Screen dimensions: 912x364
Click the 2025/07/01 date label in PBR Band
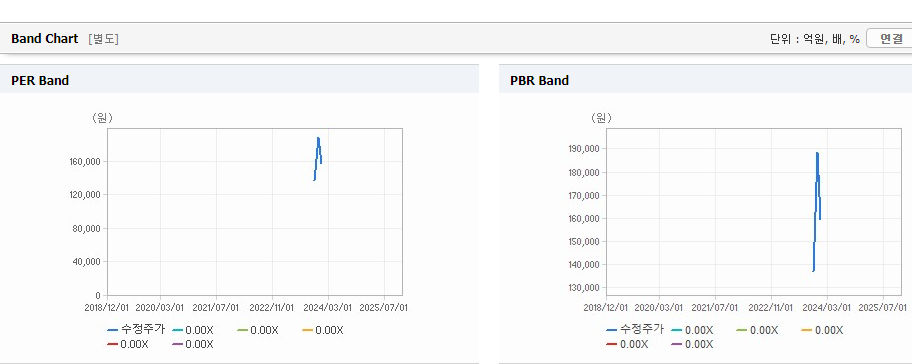coord(884,307)
